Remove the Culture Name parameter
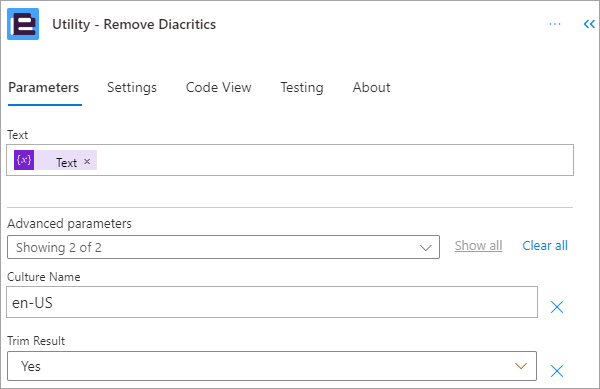 557,306
